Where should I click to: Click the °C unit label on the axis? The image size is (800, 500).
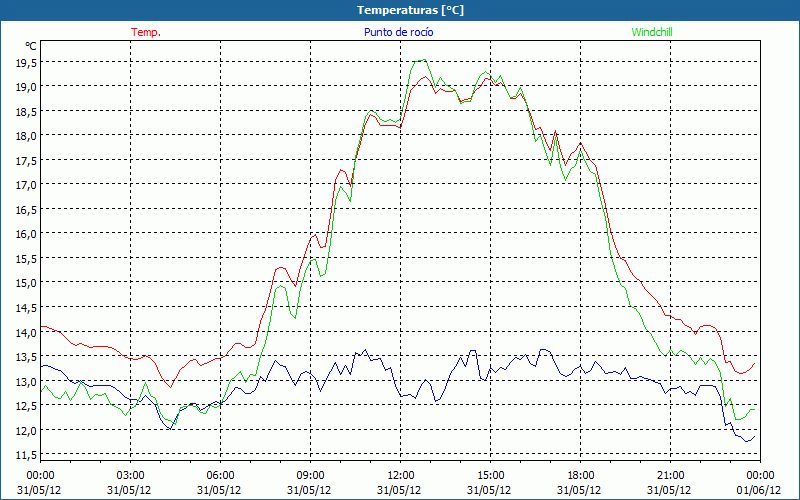pos(31,46)
